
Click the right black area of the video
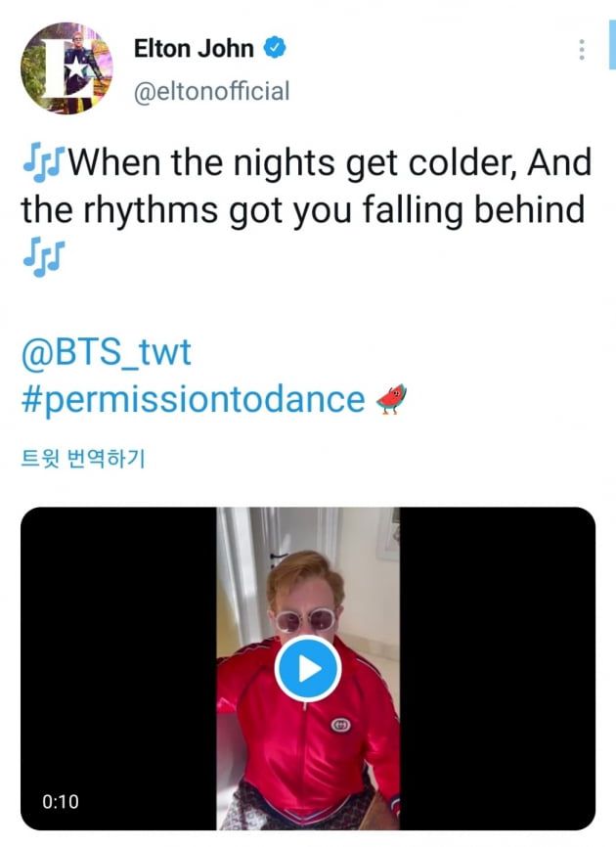point(497,665)
